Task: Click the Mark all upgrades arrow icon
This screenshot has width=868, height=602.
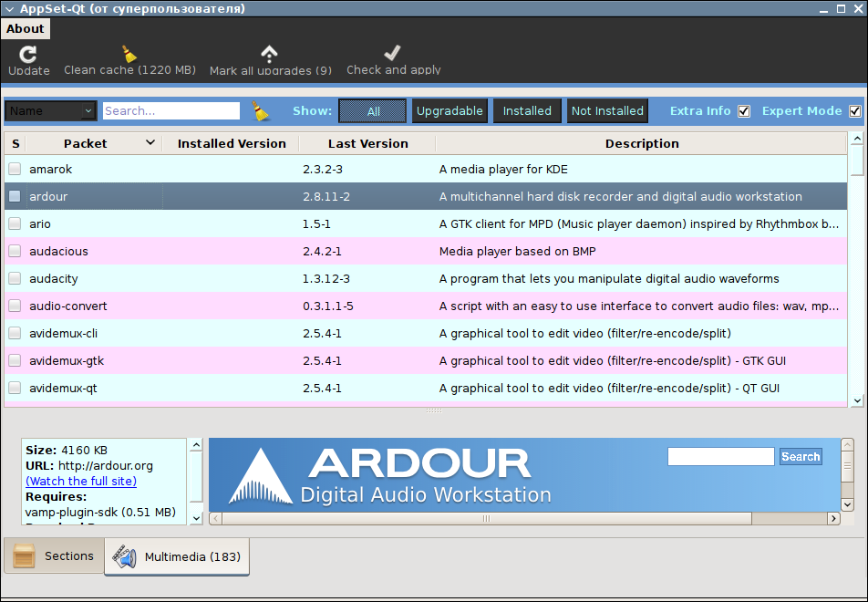Action: click(x=269, y=54)
